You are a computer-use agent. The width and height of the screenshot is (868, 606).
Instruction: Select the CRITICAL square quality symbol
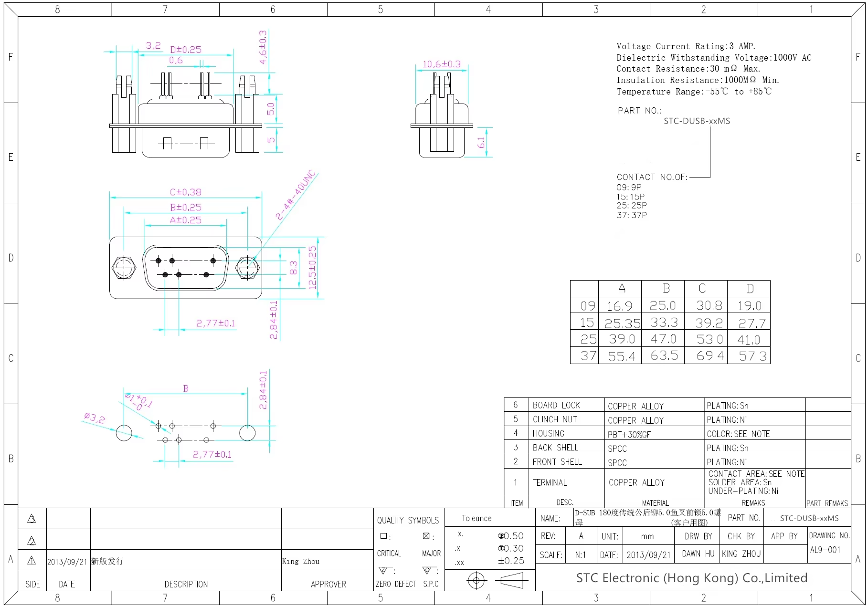point(383,536)
